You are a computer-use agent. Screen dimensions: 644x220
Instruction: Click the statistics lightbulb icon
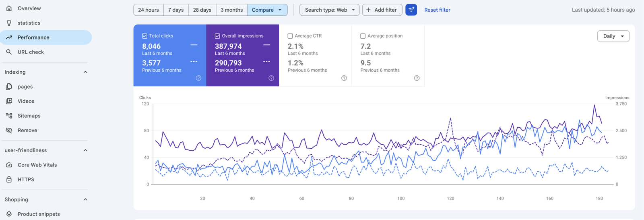pos(9,23)
